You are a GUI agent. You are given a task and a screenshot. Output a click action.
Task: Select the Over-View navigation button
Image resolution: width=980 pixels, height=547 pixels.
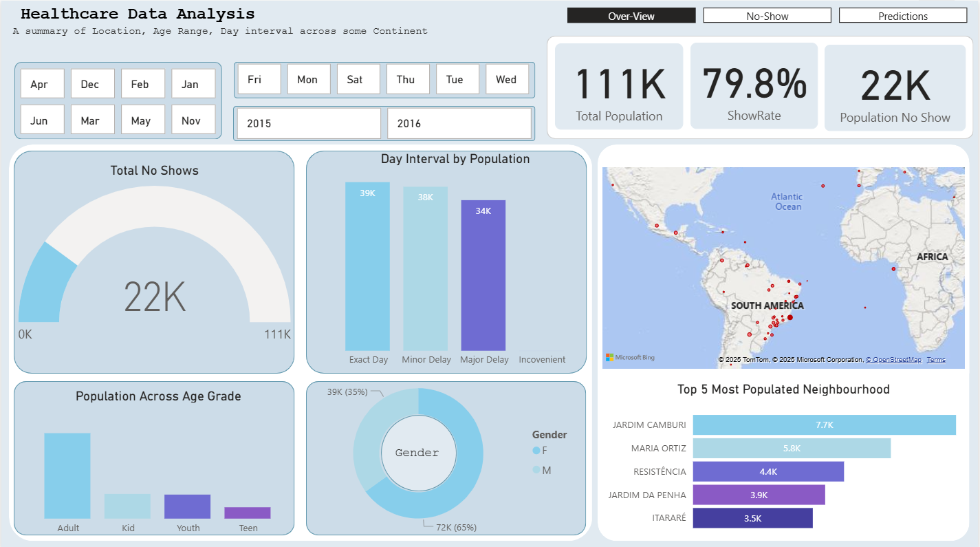point(631,16)
